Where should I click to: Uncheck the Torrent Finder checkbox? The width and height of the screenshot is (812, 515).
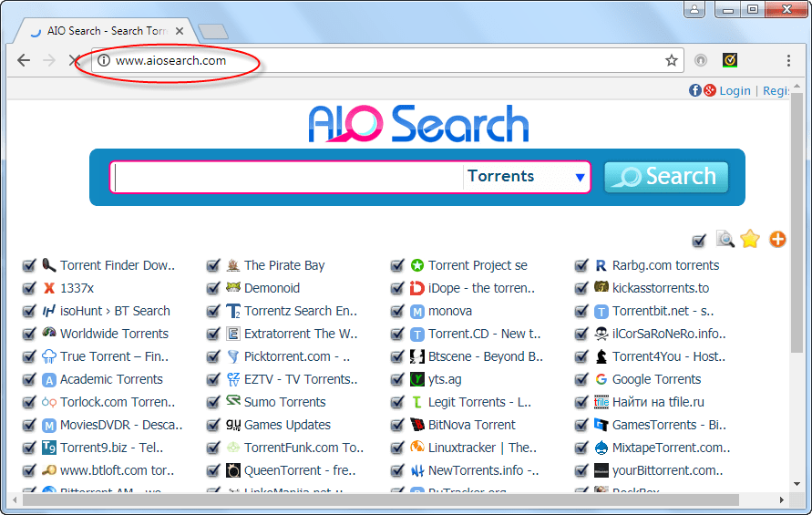[29, 265]
